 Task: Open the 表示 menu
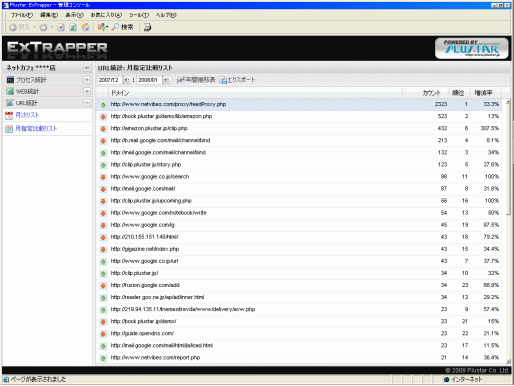(x=74, y=15)
